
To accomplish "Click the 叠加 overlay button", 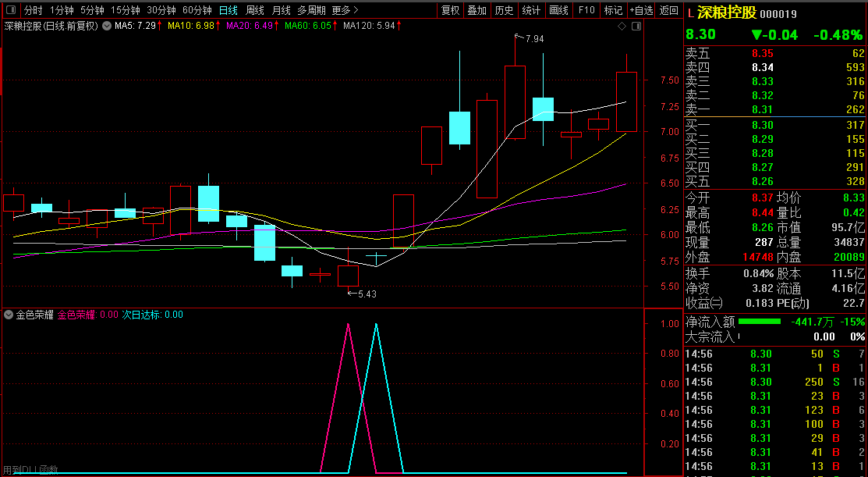I will tap(477, 10).
